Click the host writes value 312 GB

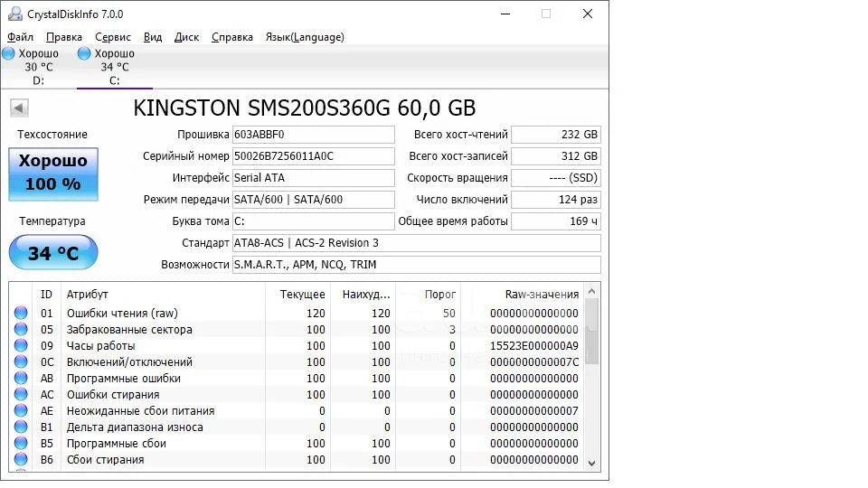(556, 156)
